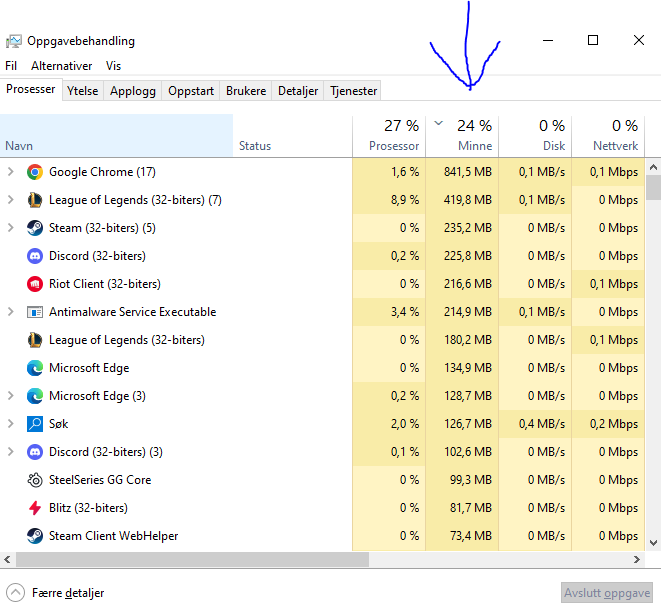Image resolution: width=661 pixels, height=615 pixels.
Task: Click the Antimalware Service Executable icon
Action: tap(35, 312)
